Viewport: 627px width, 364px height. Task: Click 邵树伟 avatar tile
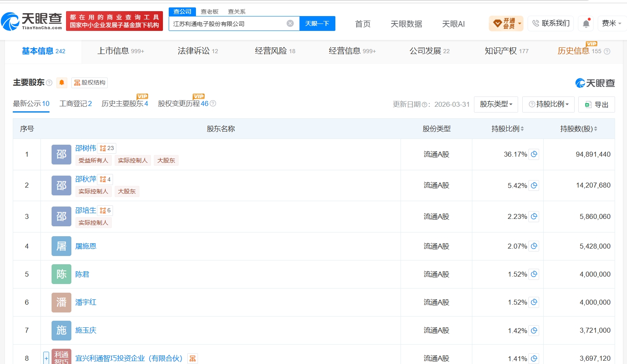(x=61, y=154)
